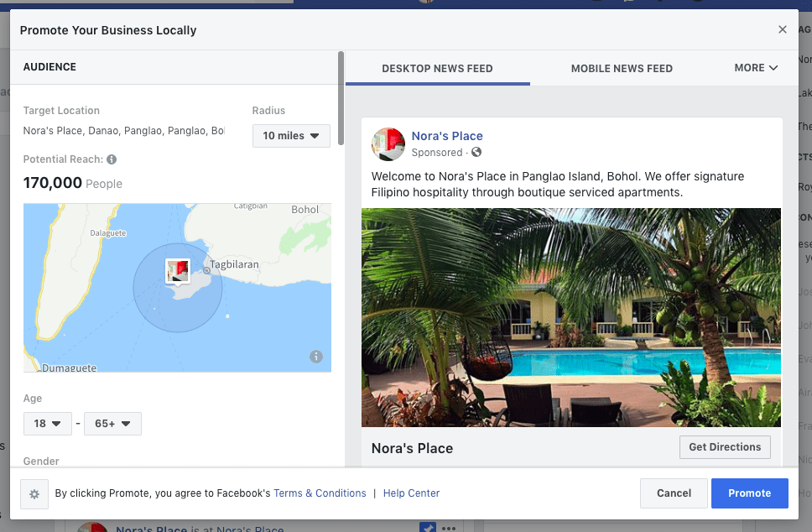The width and height of the screenshot is (812, 532).
Task: Open the gear settings icon in footer
Action: 34,494
